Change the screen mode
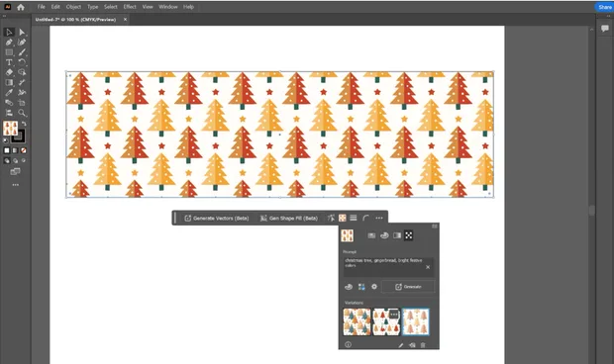The height and width of the screenshot is (364, 614). click(15, 172)
